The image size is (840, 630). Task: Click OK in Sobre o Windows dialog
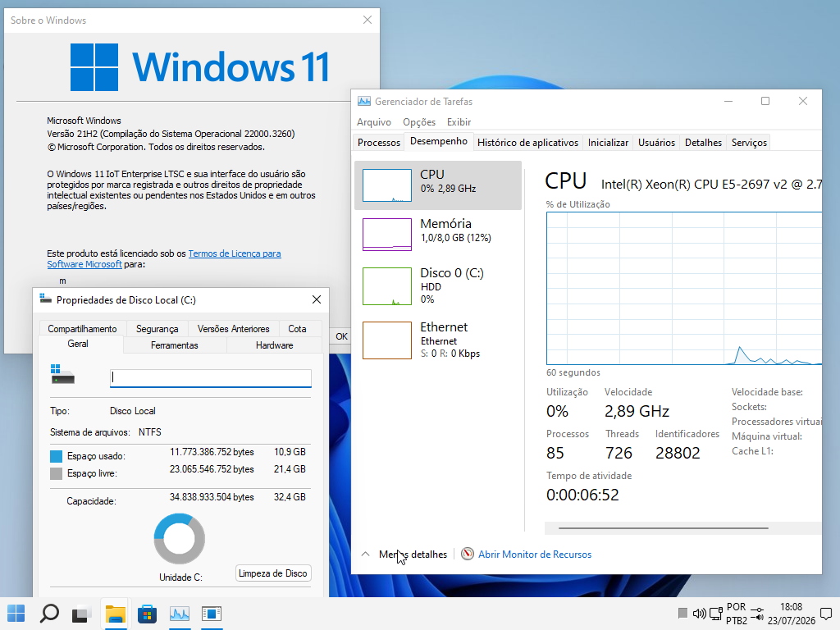341,336
